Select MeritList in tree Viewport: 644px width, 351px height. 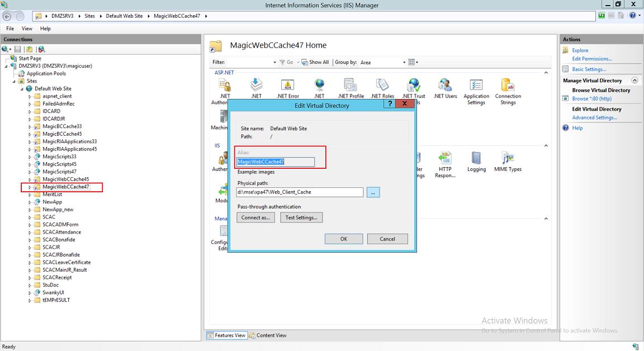click(52, 195)
